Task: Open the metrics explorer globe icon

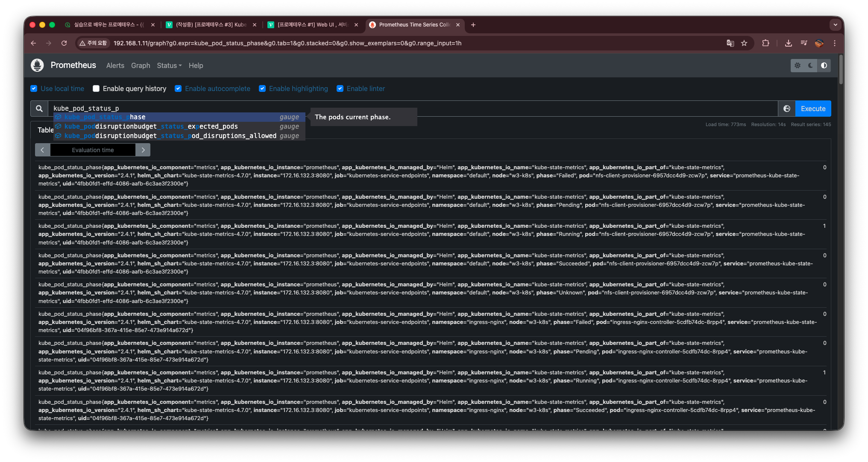Action: [x=787, y=109]
